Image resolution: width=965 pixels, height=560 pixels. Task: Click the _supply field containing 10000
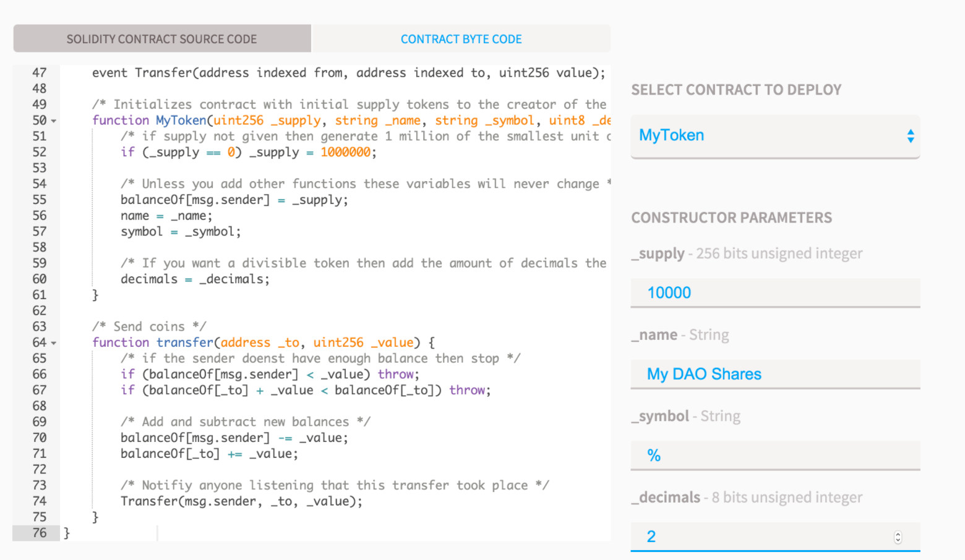point(774,293)
